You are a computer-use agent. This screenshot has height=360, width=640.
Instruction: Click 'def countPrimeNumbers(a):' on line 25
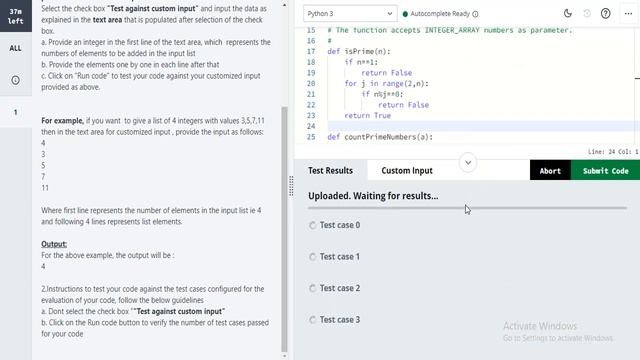(x=380, y=137)
